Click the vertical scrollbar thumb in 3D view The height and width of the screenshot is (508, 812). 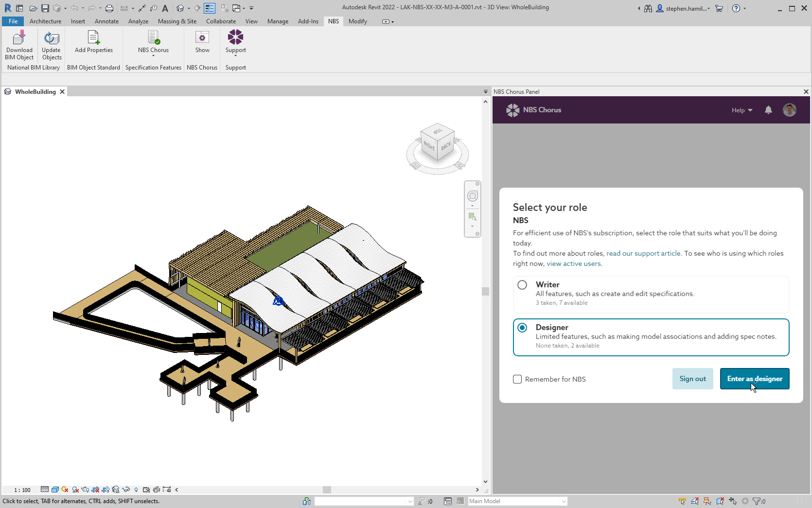(x=485, y=292)
